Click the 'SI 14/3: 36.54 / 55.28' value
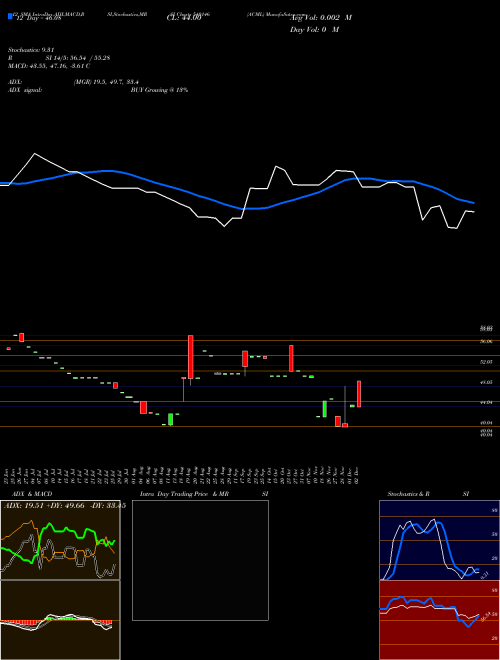This screenshot has height=660, width=500. click(78, 58)
